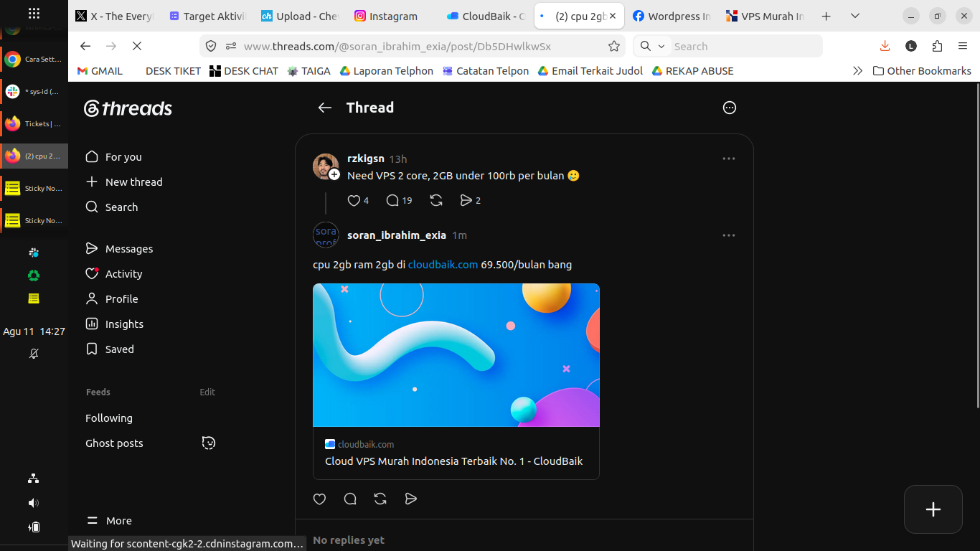
Task: Open the comment icon under cloudbaik link card
Action: (x=350, y=499)
